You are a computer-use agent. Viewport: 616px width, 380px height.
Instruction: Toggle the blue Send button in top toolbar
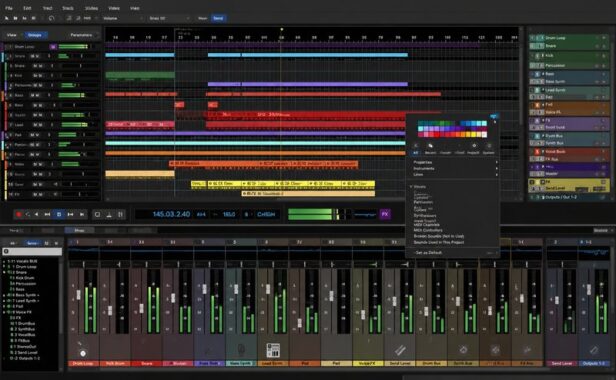point(218,18)
